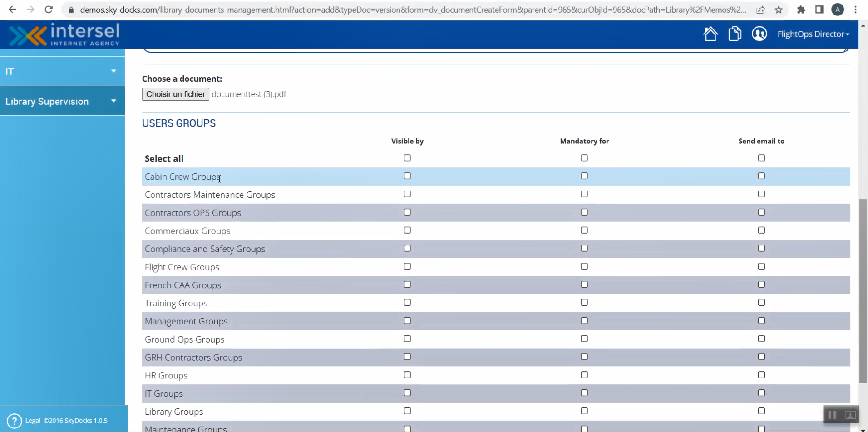Open the browser extensions puzzle icon

[801, 10]
